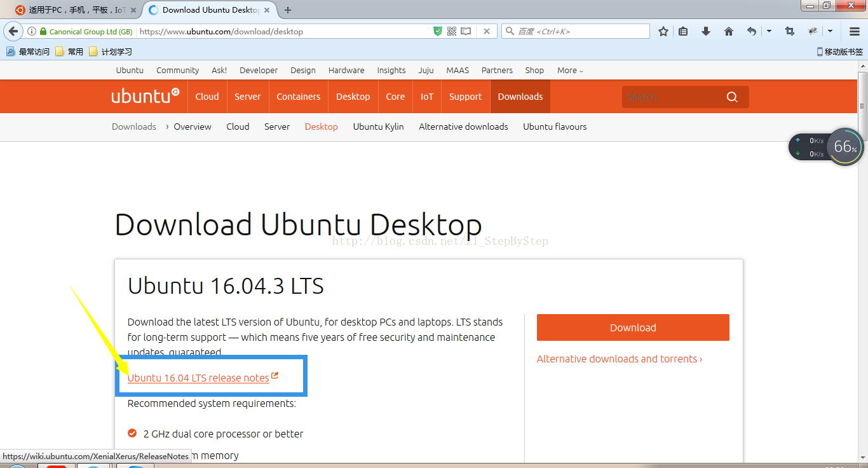Screen dimensions: 868x468
Task: Close the Download Ubuntu Desktop tab
Action: coord(267,10)
